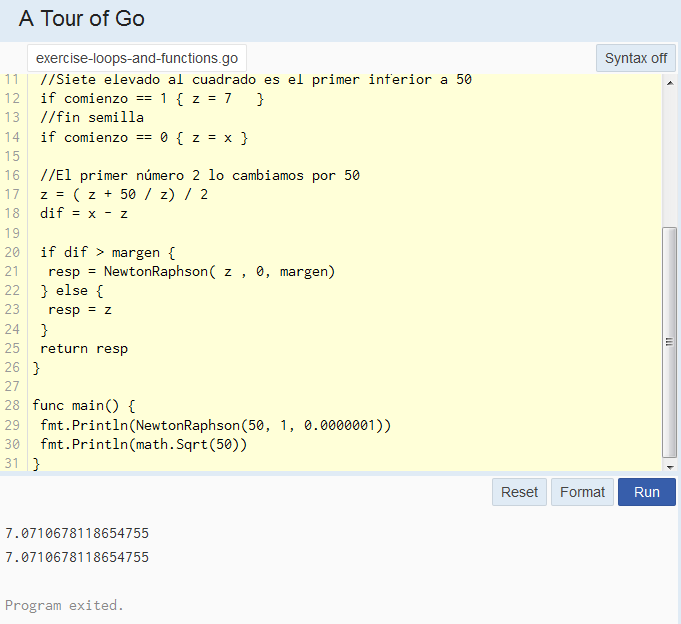Run the program with the Run button
681x624 pixels.
coord(646,492)
